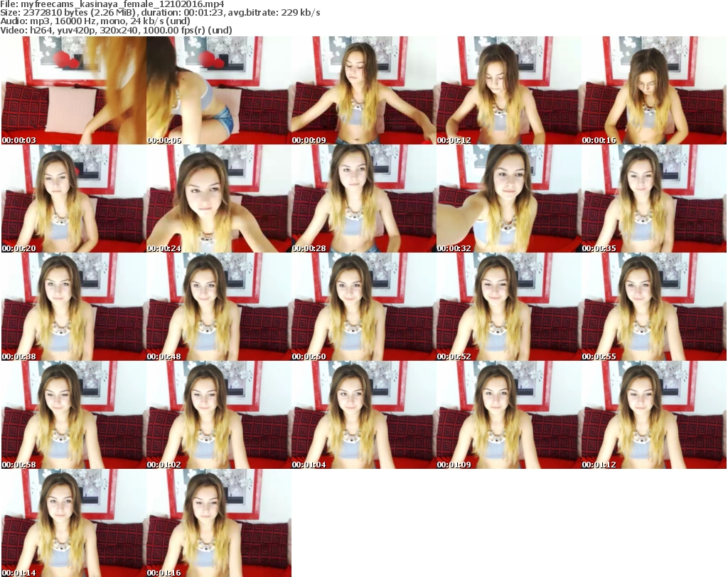
Task: Pick the 00:00:35 preview frame
Action: (x=654, y=198)
